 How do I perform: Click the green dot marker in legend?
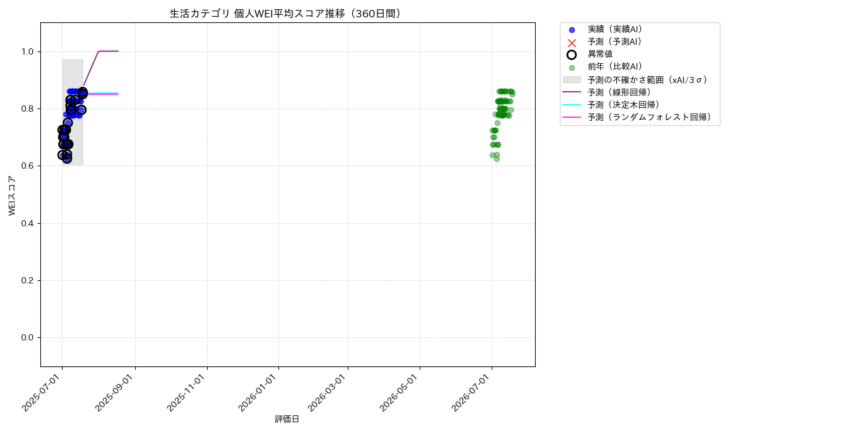pyautogui.click(x=572, y=68)
